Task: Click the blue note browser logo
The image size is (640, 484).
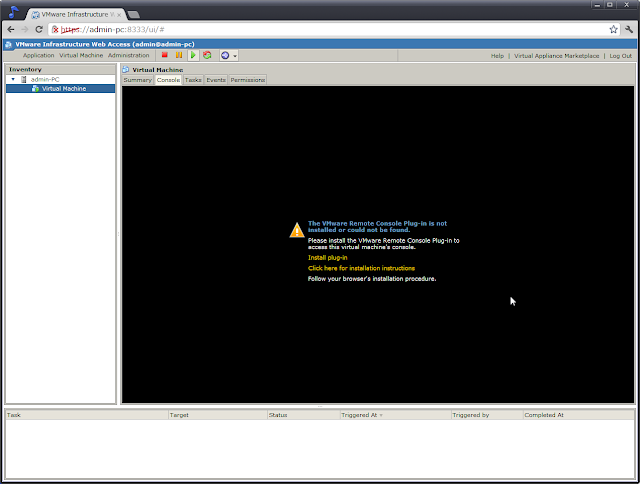Action: 13,12
